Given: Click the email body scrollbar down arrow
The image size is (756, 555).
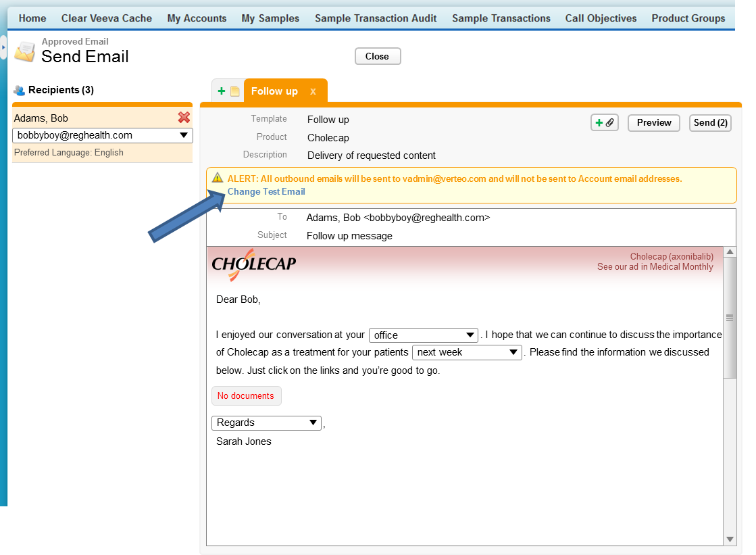Looking at the screenshot, I should [x=730, y=539].
